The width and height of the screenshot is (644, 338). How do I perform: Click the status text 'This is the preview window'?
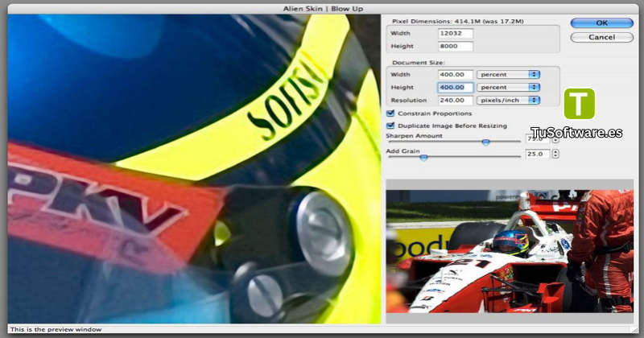point(56,329)
